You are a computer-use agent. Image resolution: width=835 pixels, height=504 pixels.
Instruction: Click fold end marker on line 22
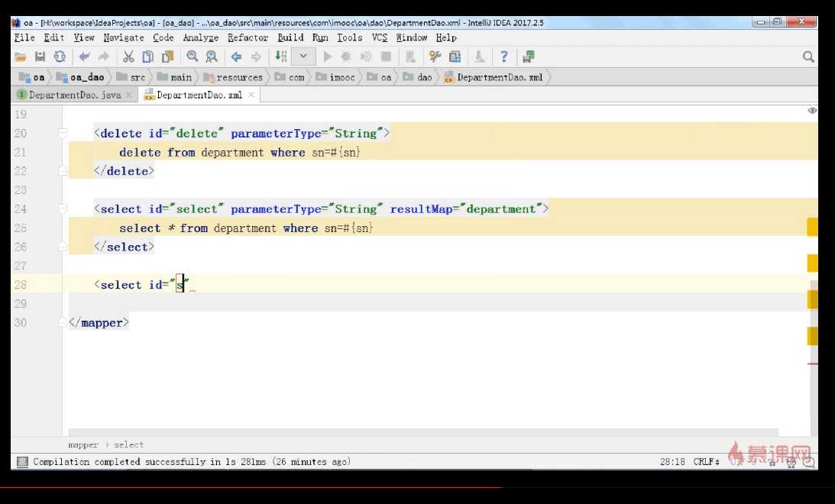(x=63, y=171)
